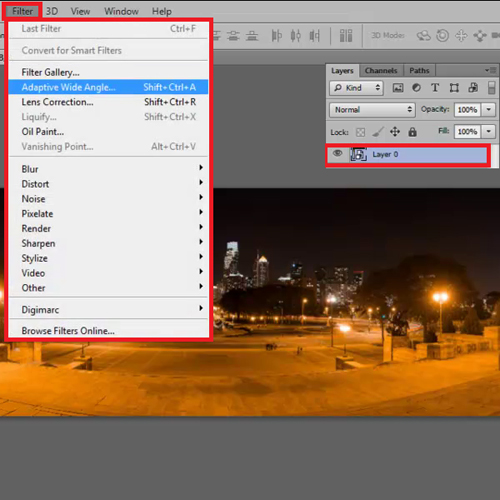Open the Blur submenu

coord(108,169)
